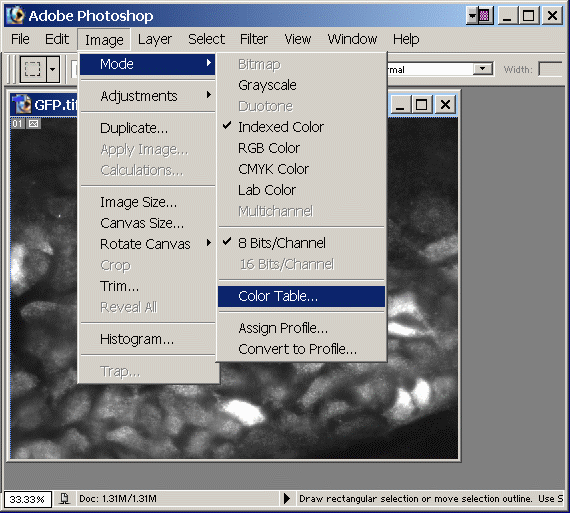Viewport: 570px width, 513px height.
Task: Click the title bar toolbar dropdown icon
Action: click(480, 16)
